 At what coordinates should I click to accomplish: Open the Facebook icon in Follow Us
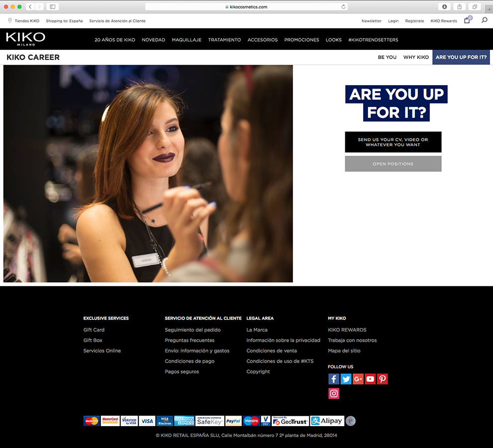tap(334, 379)
